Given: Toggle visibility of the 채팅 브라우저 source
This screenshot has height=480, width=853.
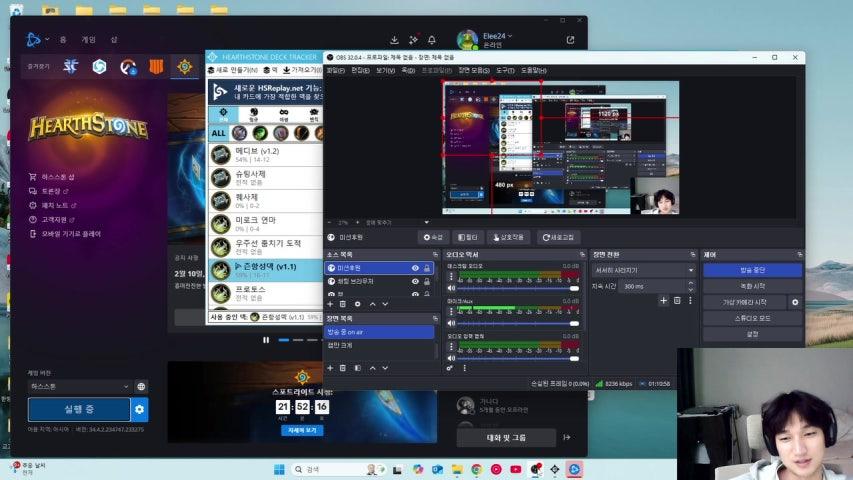Looking at the screenshot, I should pos(415,282).
